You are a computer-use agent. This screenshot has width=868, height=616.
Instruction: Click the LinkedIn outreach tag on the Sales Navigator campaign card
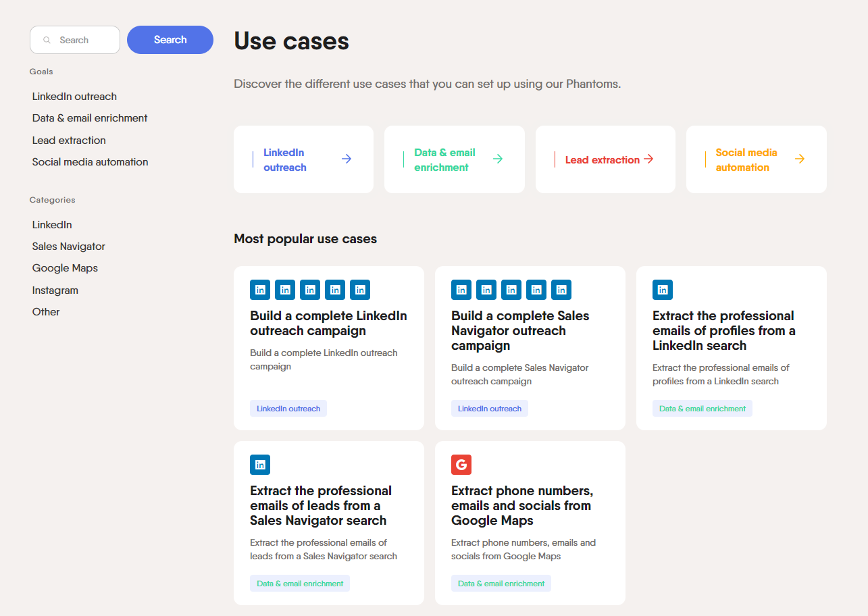pyautogui.click(x=490, y=409)
